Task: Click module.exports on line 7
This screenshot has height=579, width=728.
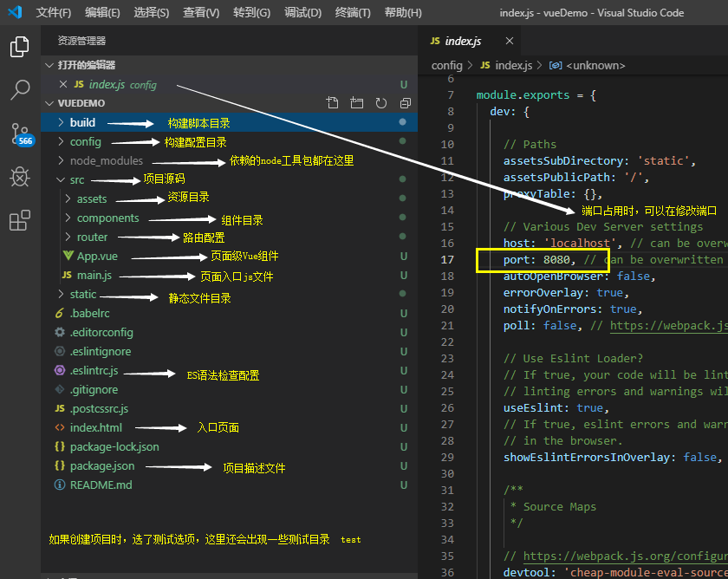Action: [x=523, y=94]
